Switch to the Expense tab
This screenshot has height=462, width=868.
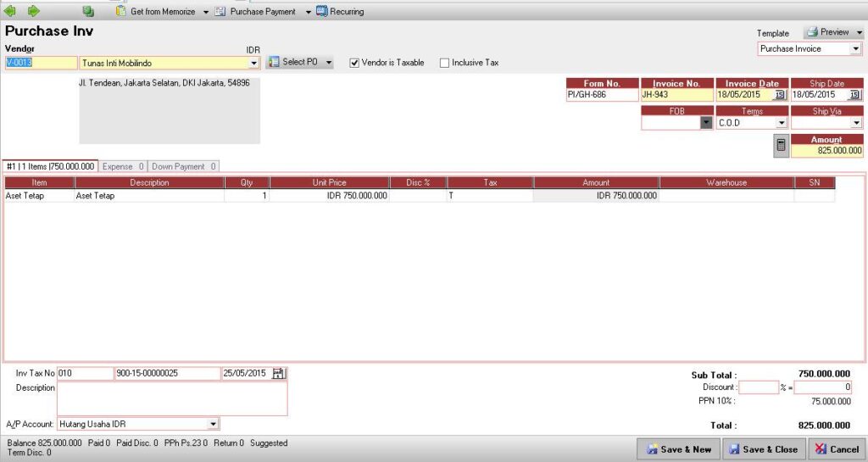point(124,166)
